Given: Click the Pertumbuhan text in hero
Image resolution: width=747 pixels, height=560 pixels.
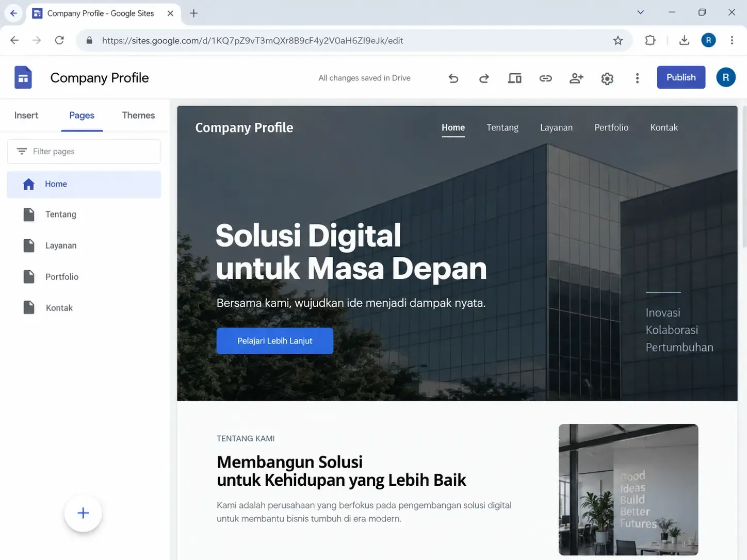Looking at the screenshot, I should [679, 348].
